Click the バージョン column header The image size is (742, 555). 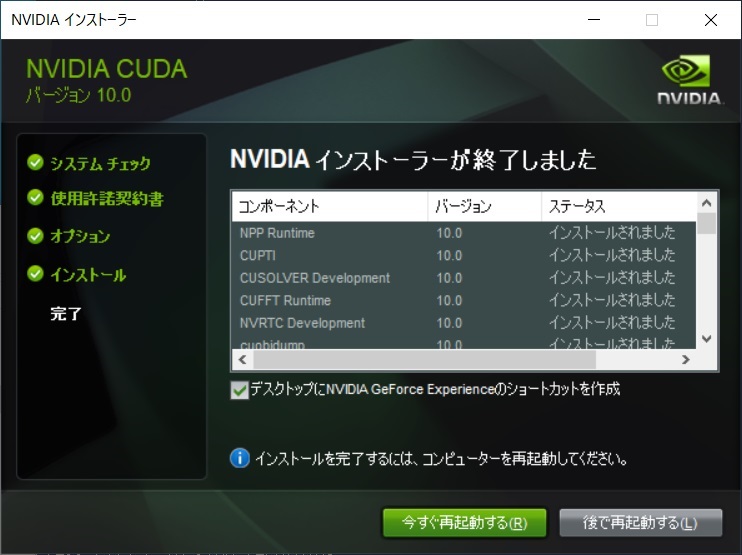click(485, 206)
